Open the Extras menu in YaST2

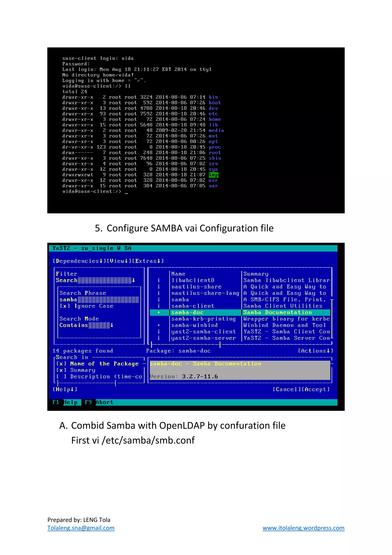[x=148, y=261]
